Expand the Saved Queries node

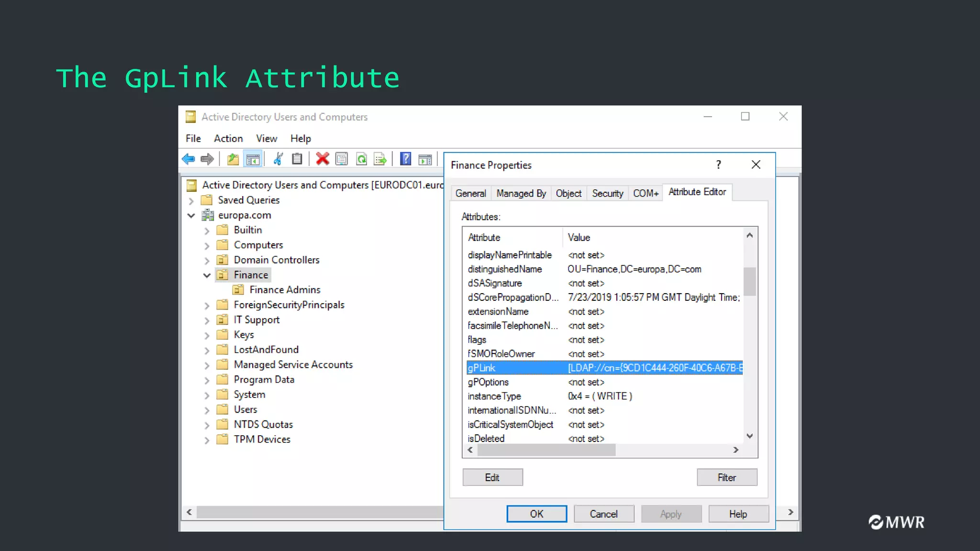click(x=191, y=201)
